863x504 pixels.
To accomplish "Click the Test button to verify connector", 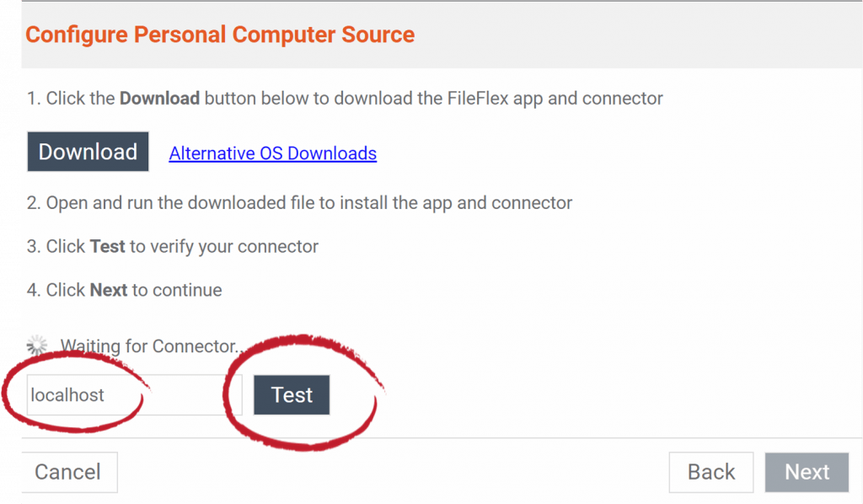I will click(291, 394).
